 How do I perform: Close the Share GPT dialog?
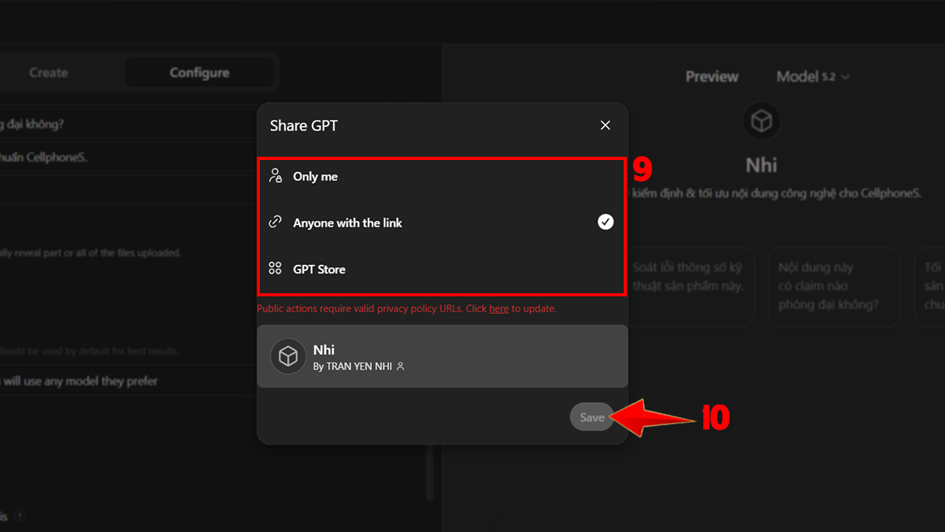(x=605, y=125)
